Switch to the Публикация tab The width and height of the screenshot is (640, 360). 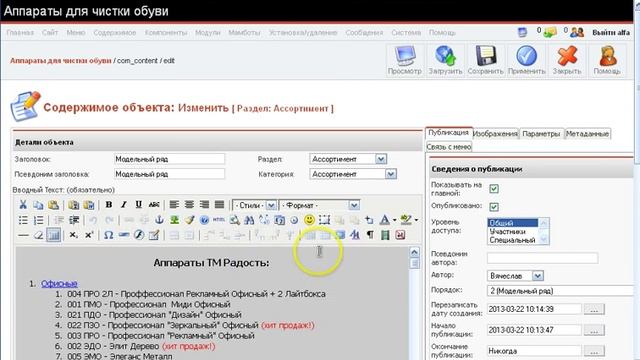point(449,133)
